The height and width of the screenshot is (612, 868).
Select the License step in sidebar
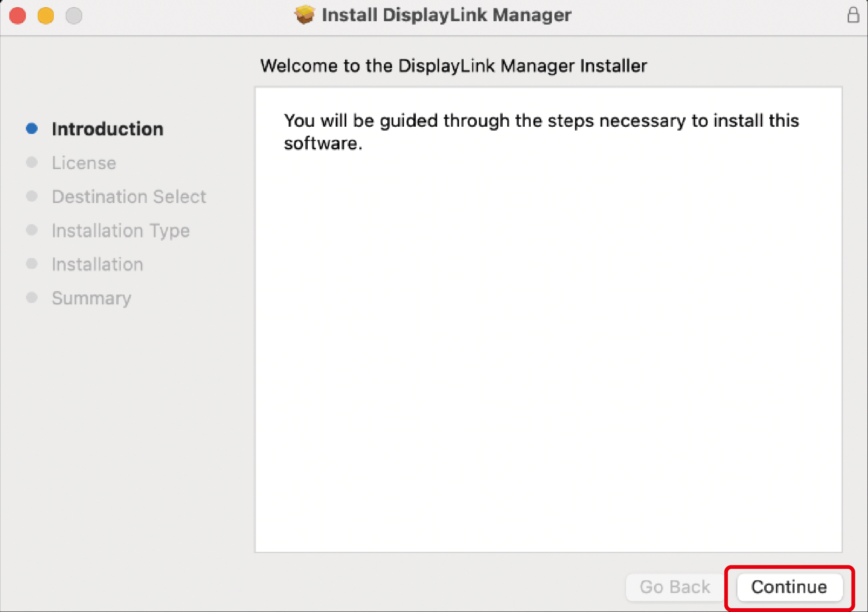84,163
